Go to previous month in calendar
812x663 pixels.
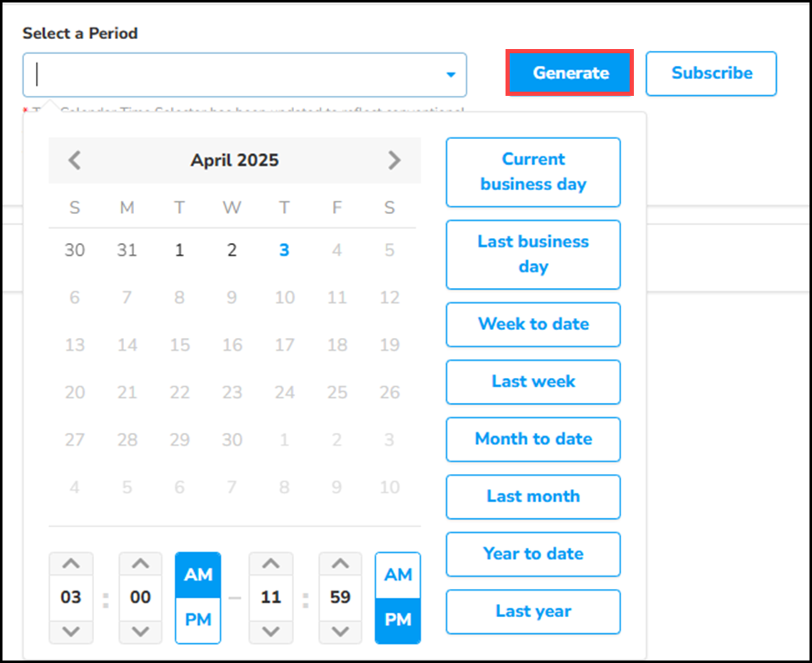pyautogui.click(x=75, y=160)
